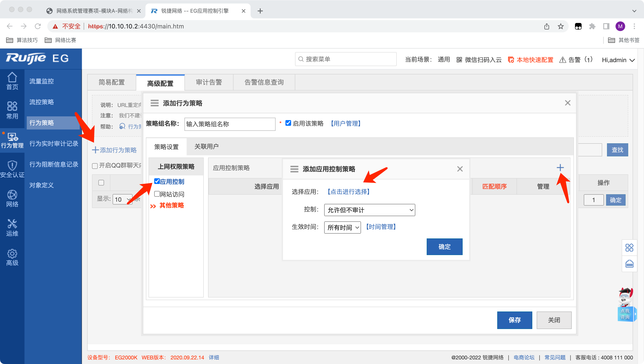
Task: Toggle the 启用该策略 checkbox
Action: click(288, 123)
